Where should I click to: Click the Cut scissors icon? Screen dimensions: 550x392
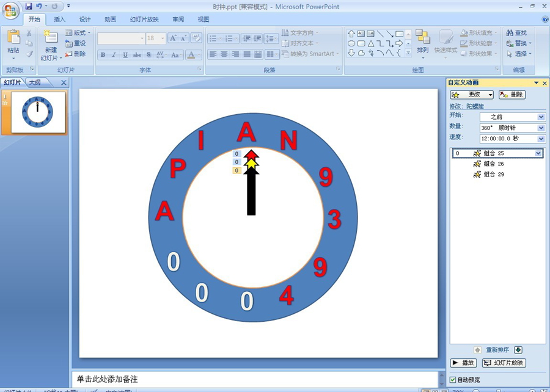29,34
